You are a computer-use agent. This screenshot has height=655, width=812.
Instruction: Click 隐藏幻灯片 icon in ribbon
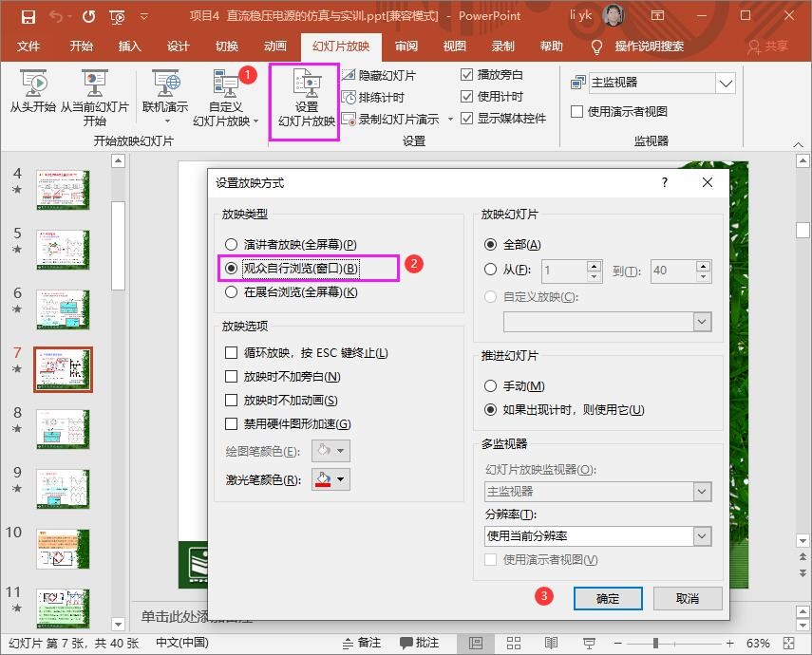(349, 75)
